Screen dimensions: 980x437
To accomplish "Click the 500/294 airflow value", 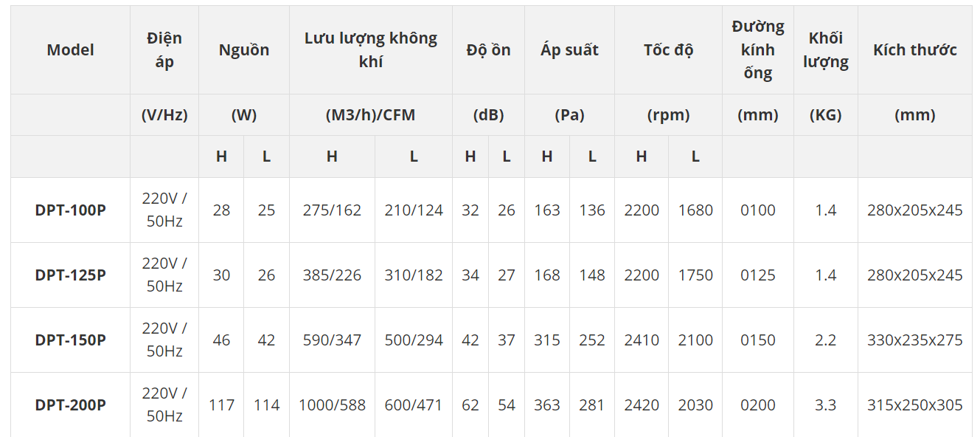I will click(x=414, y=340).
